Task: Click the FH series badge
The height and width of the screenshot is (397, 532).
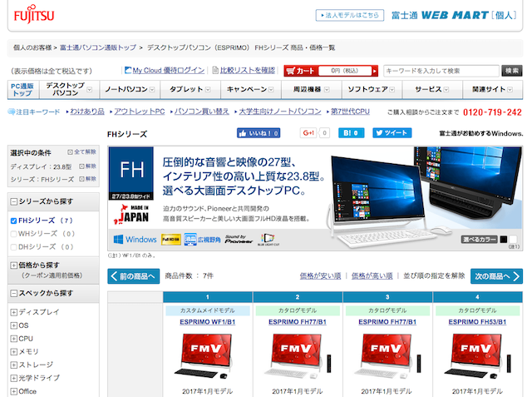Action: [x=131, y=173]
